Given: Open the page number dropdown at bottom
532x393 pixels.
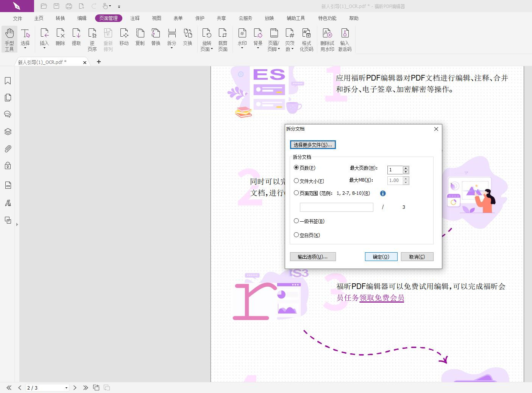Looking at the screenshot, I should 66,388.
